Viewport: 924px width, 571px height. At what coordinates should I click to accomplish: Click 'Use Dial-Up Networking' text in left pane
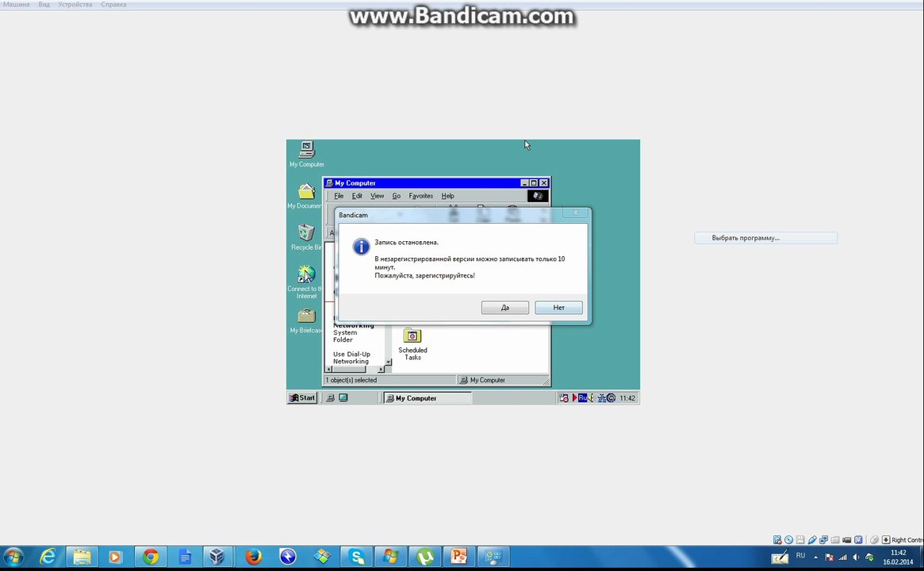coord(351,358)
